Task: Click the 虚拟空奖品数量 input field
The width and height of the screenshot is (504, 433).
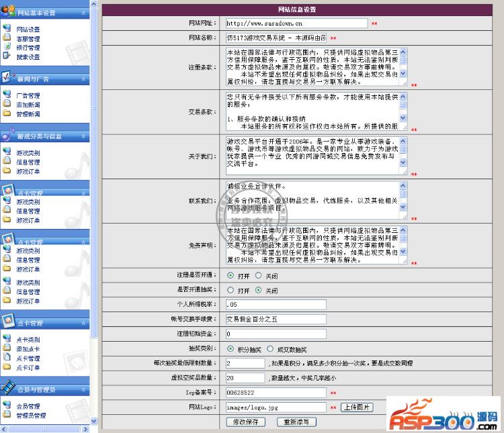Action: pos(245,378)
